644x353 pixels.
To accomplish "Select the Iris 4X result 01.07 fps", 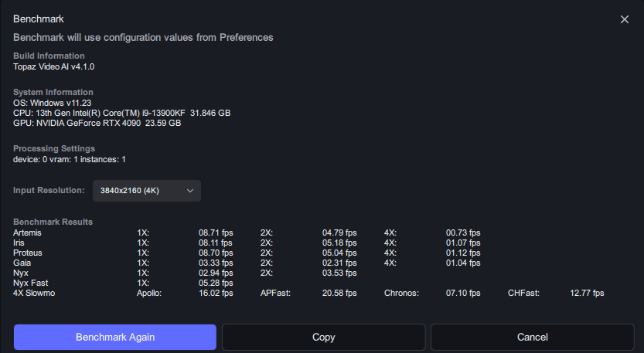I will point(463,243).
